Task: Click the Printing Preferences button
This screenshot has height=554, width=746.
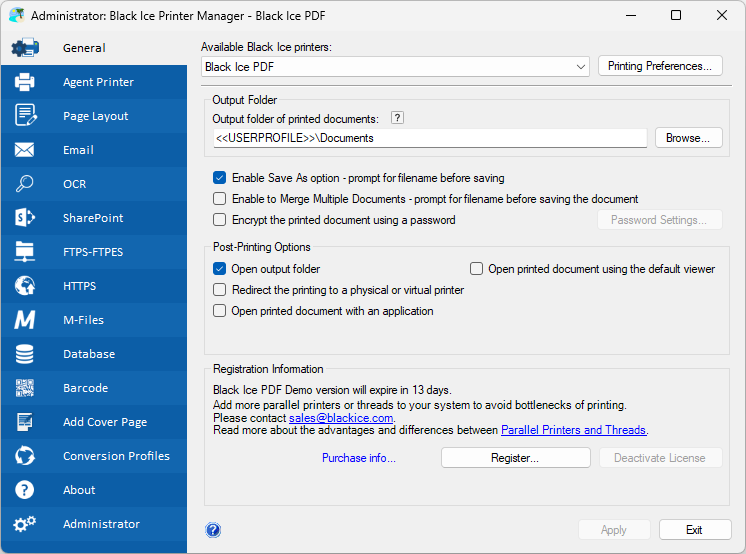Action: point(660,66)
